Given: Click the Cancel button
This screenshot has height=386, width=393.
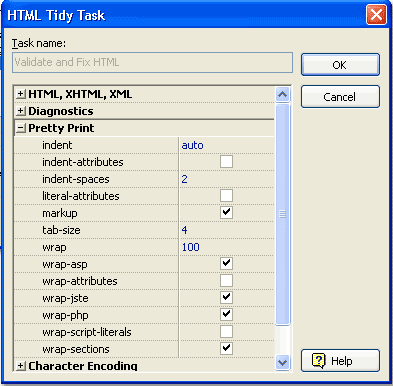Looking at the screenshot, I should click(x=340, y=97).
